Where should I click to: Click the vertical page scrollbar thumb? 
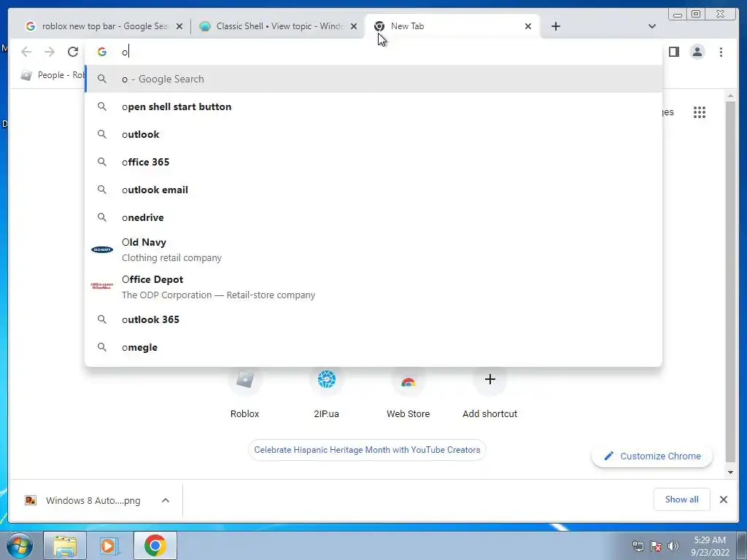point(730,281)
